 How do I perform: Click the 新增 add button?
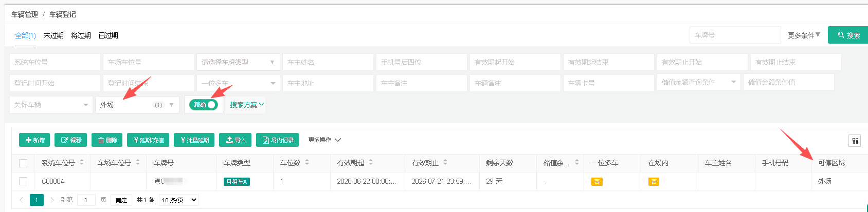(x=34, y=140)
